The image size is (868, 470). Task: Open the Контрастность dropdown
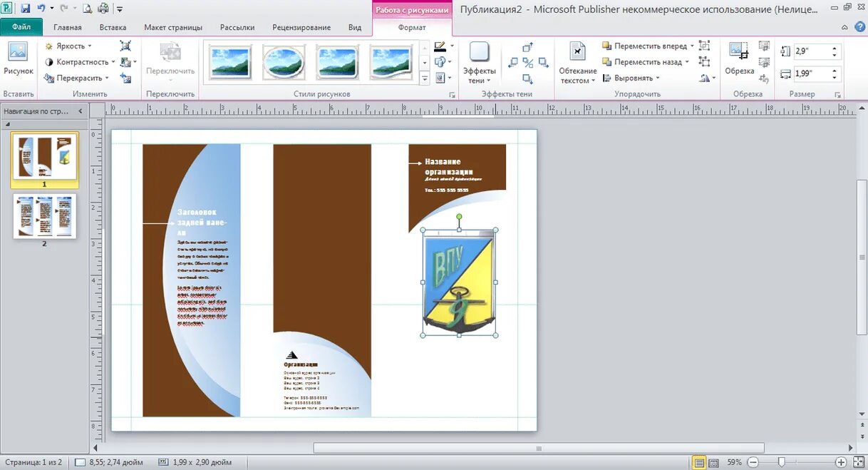(x=80, y=62)
